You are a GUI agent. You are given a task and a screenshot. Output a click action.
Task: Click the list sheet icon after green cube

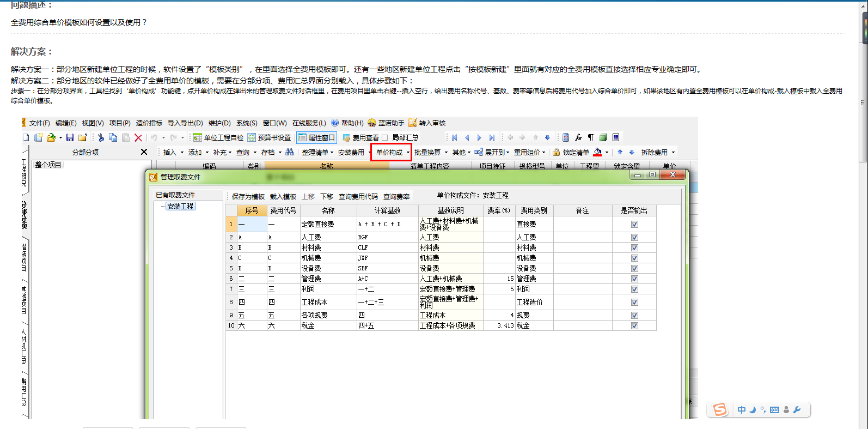(616, 137)
